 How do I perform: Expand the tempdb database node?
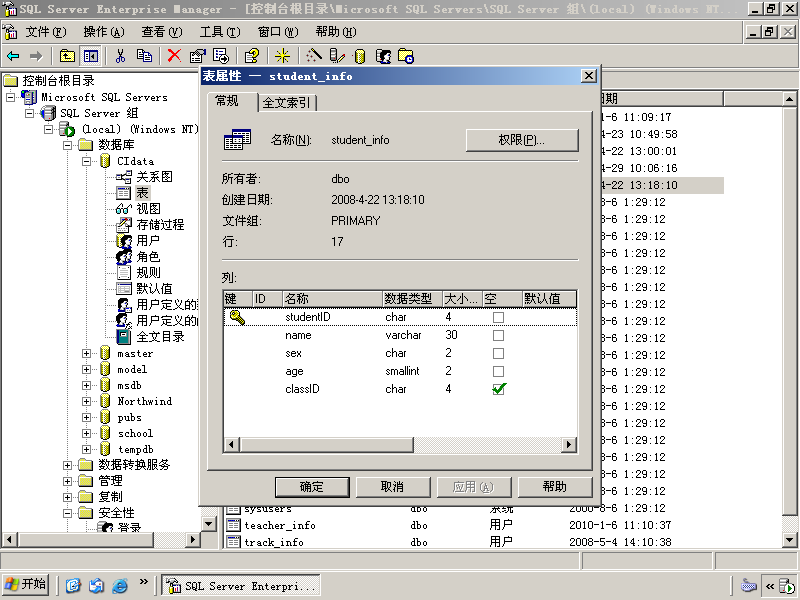(86, 449)
